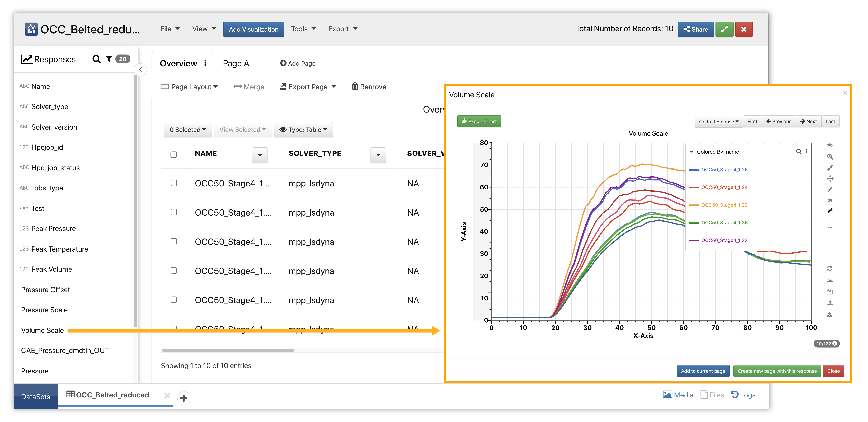
Task: Click the red close workspace button
Action: 744,29
